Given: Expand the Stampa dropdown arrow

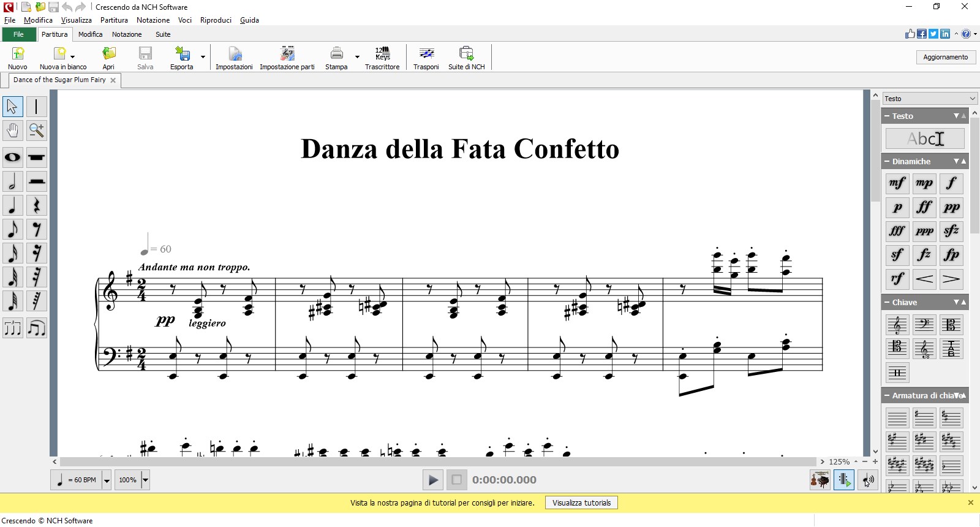Looking at the screenshot, I should coord(357,58).
